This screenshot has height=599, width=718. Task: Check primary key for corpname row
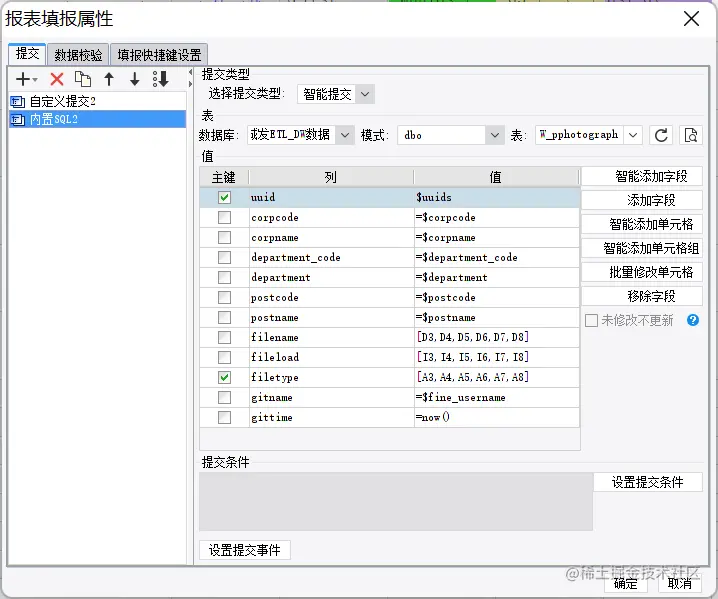(x=224, y=237)
